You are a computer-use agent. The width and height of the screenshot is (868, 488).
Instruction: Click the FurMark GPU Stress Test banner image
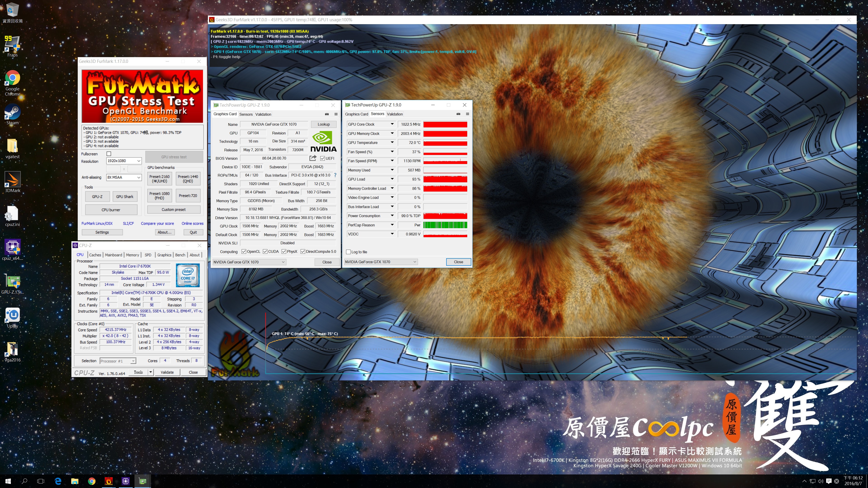point(142,96)
